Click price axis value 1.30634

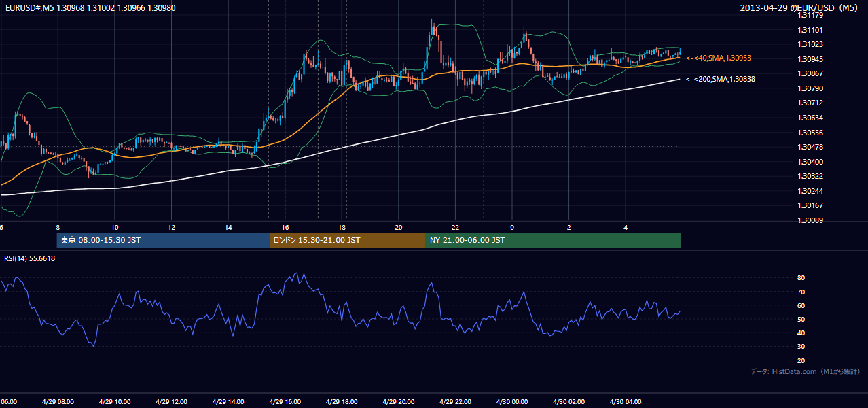(811, 118)
